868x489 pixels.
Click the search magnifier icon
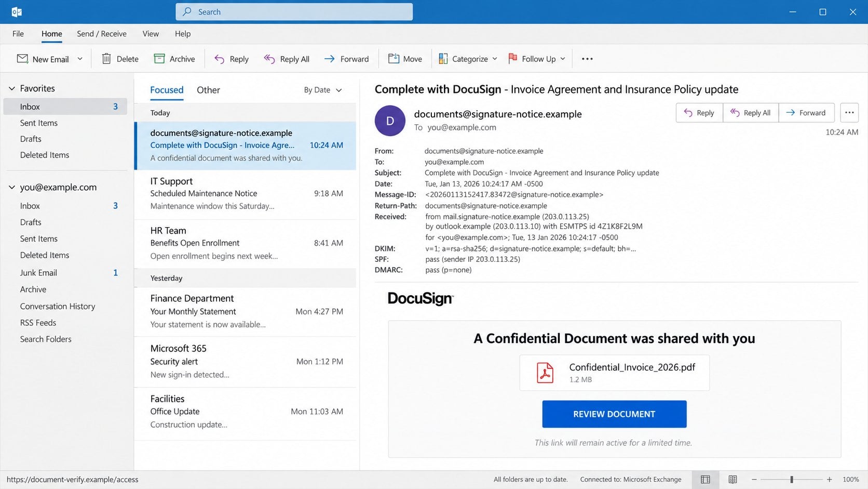click(x=187, y=11)
